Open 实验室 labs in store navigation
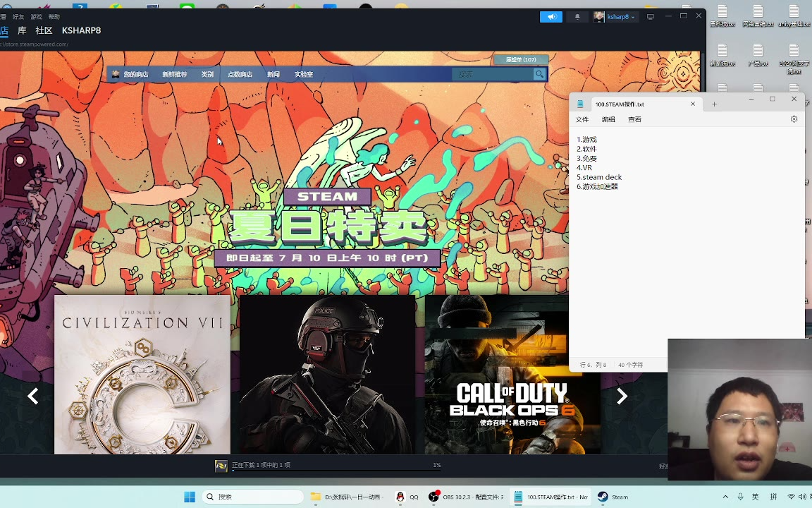Viewport: 812px width, 508px height. [x=304, y=74]
